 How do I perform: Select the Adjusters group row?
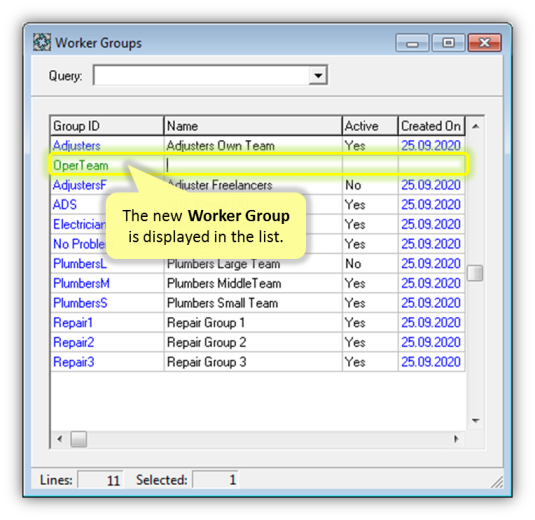[x=258, y=146]
